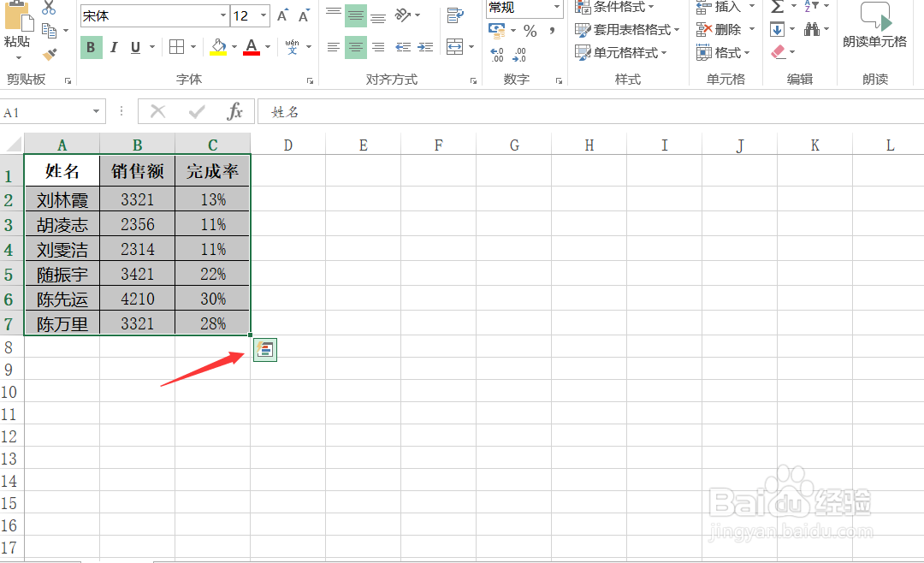Select column D header

tap(288, 145)
